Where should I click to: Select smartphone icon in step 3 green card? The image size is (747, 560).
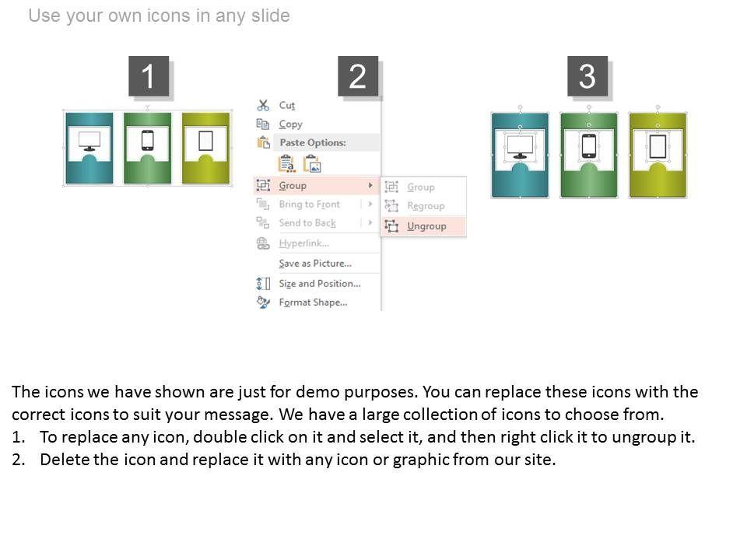[x=589, y=145]
